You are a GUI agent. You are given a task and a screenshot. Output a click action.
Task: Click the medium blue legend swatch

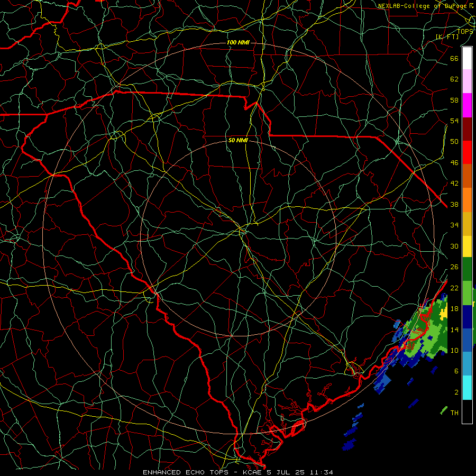click(x=467, y=340)
